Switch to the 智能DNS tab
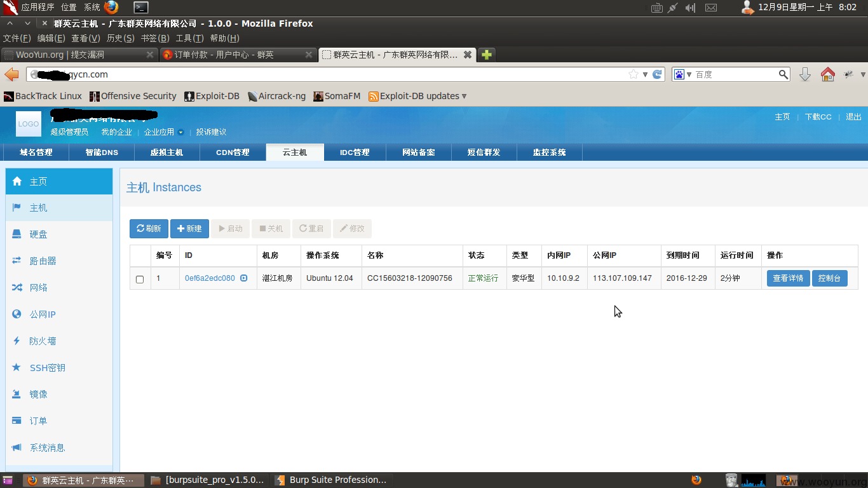Viewport: 868px width, 488px height. pyautogui.click(x=102, y=152)
